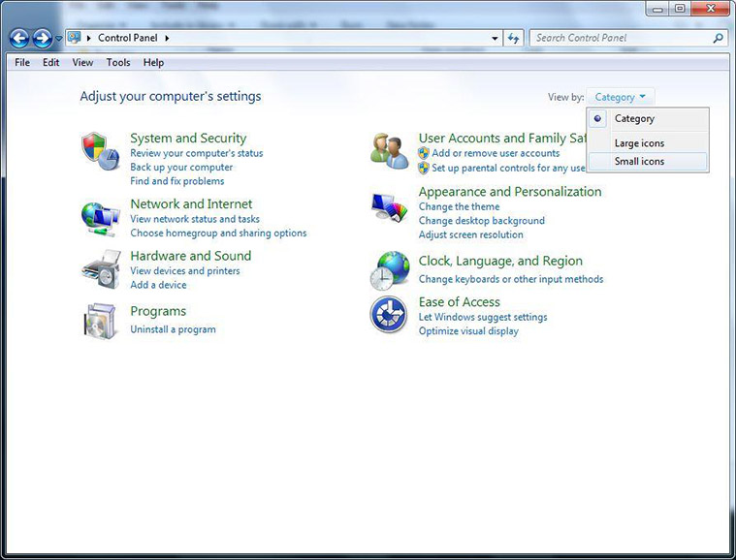Click Set up parental controls link

(509, 168)
